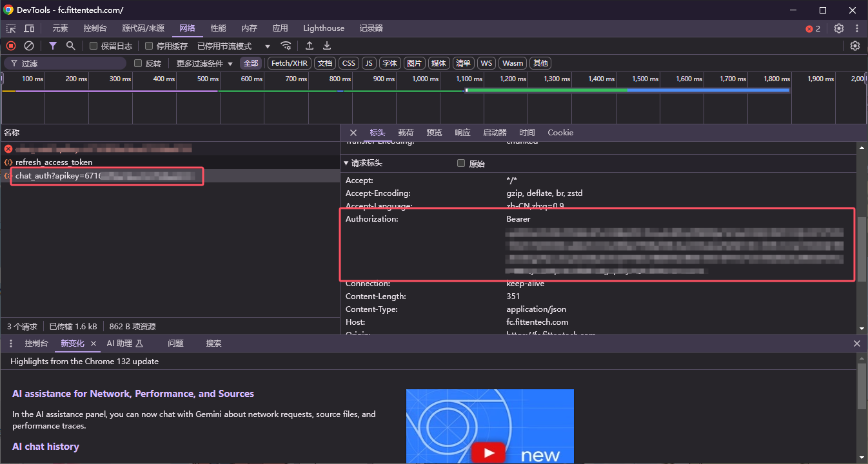Stop recording network log
Image resolution: width=868 pixels, height=464 pixels.
pos(11,46)
